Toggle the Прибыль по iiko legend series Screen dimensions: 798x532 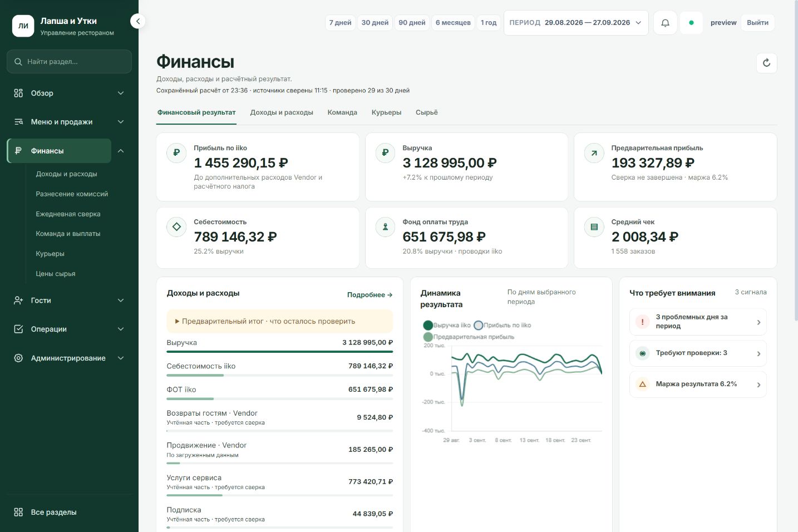coord(503,325)
